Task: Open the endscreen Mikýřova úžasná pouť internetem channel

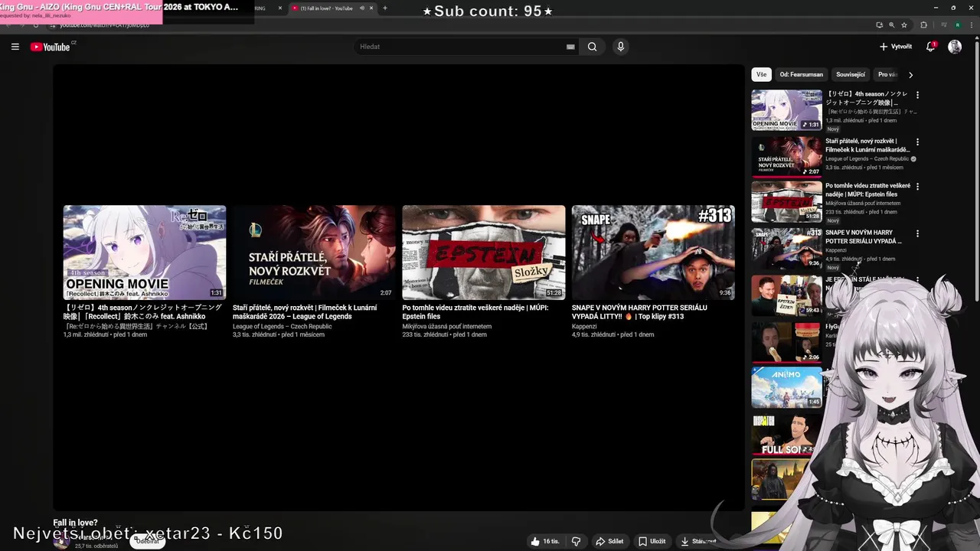Action: [x=447, y=327]
